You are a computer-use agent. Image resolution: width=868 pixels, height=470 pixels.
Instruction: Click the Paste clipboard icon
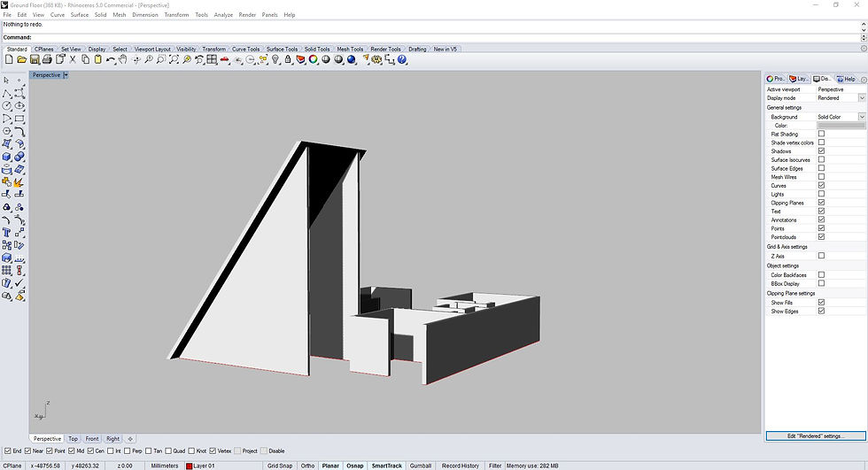(98, 59)
